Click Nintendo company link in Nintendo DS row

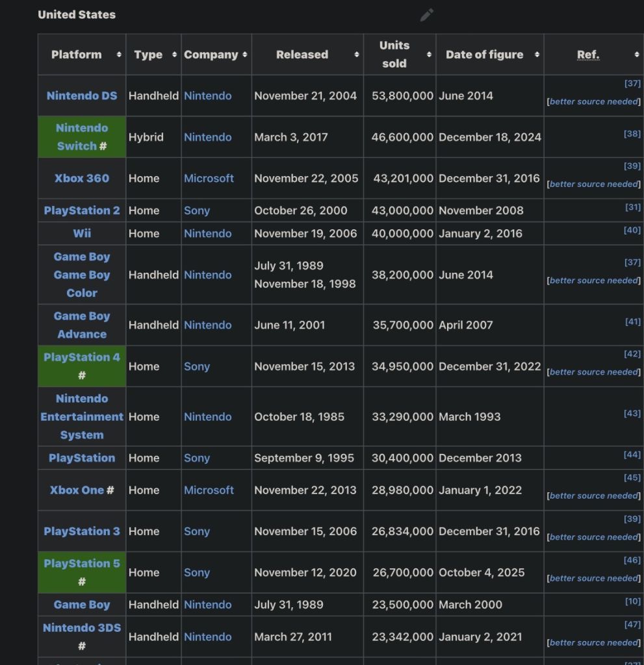(207, 96)
